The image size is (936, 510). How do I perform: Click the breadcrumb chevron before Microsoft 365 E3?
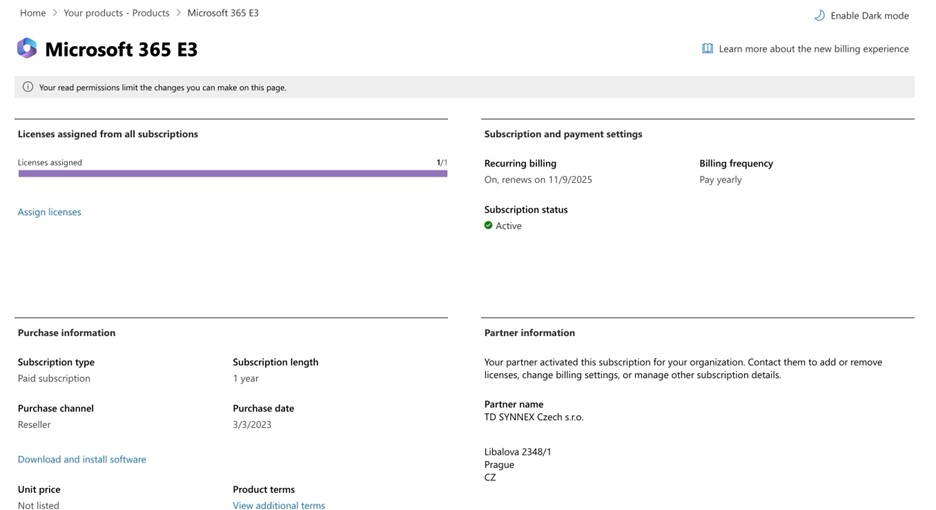(x=178, y=13)
